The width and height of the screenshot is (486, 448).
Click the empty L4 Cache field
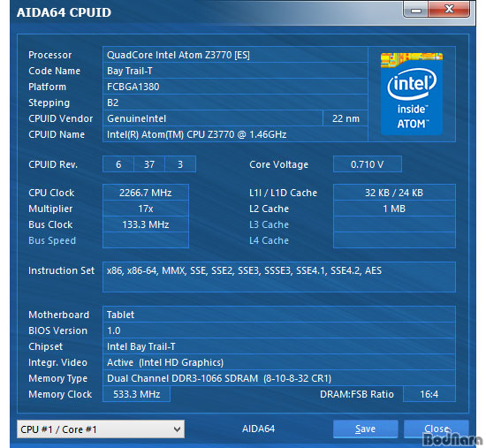click(394, 240)
